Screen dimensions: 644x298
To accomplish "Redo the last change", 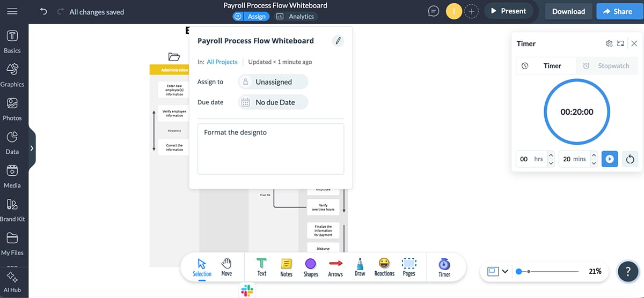I will click(x=60, y=11).
